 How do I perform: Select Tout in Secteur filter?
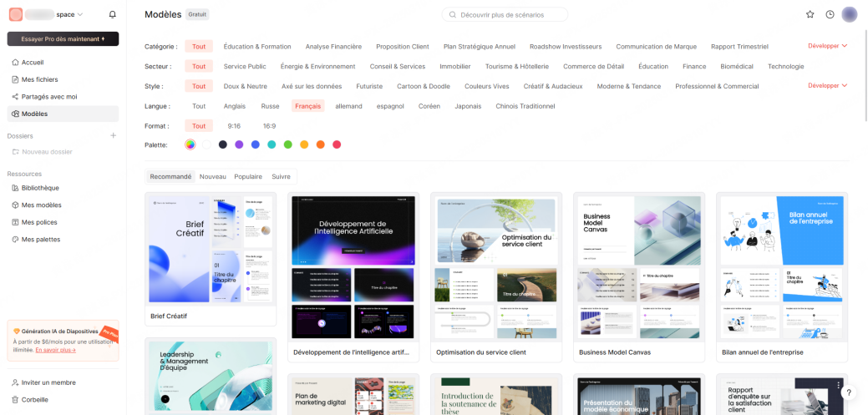tap(199, 67)
